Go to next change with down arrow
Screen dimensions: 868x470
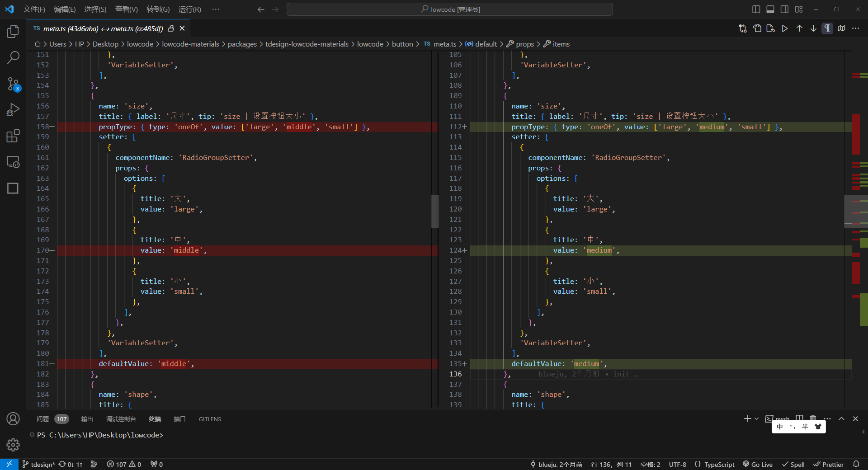pos(813,28)
